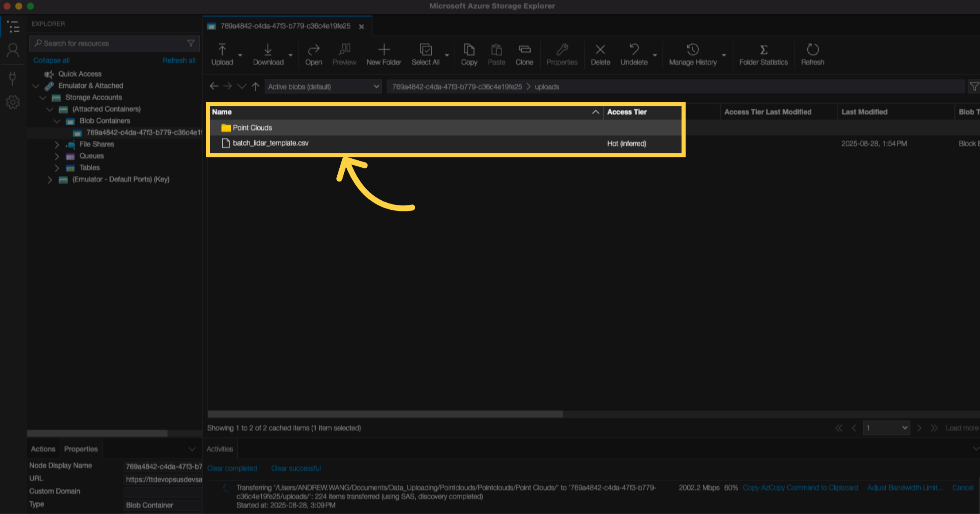
Task: Click Copy AzCopy Command to Clipboard
Action: click(800, 487)
